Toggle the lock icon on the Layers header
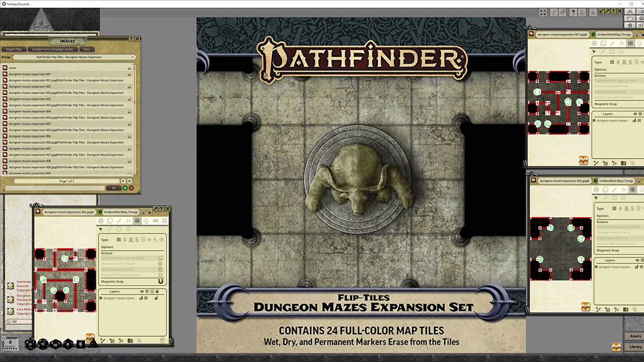This screenshot has width=644, height=362. pos(157,291)
